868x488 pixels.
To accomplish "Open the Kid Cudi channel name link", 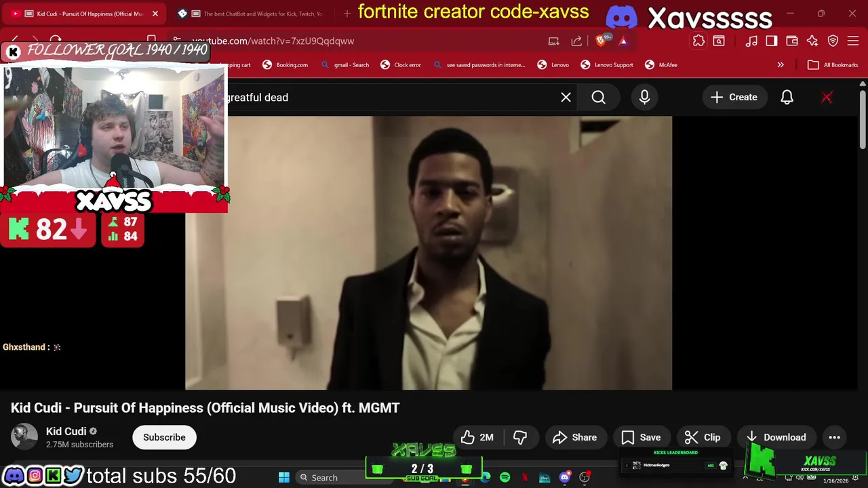I will click(x=66, y=431).
